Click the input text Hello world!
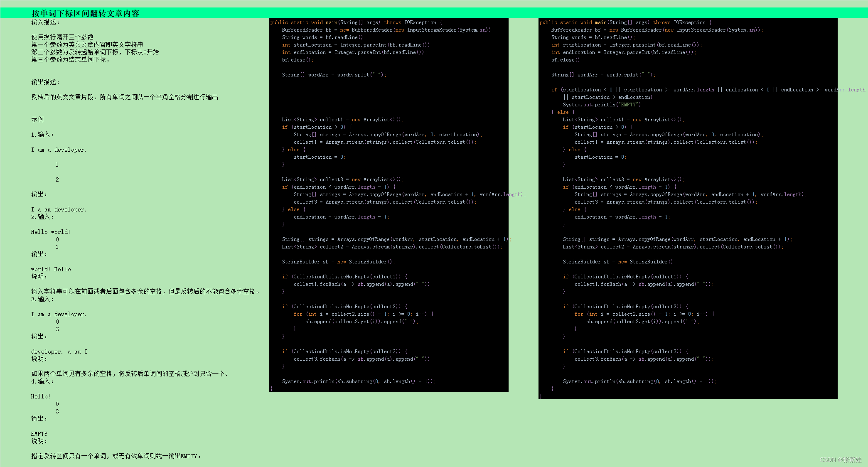The height and width of the screenshot is (467, 868). pos(51,232)
